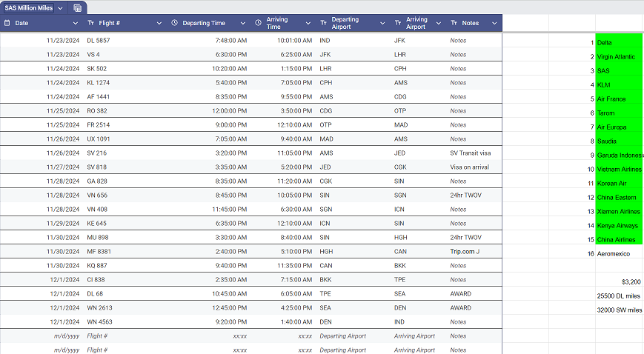Screen dimensions: 644x354
Task: Open the SAS Million Miles table dropdown
Action: (x=60, y=8)
